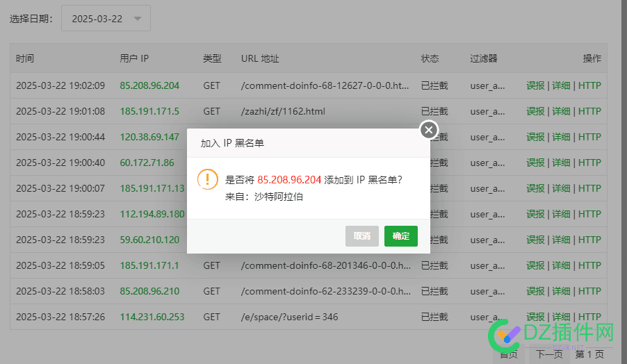Click IP 59.60.210.120 in the table

click(149, 240)
